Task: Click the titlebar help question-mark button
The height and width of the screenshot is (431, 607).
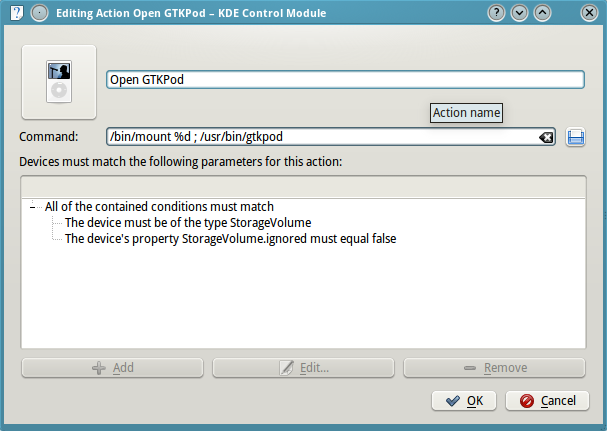Action: pyautogui.click(x=496, y=13)
